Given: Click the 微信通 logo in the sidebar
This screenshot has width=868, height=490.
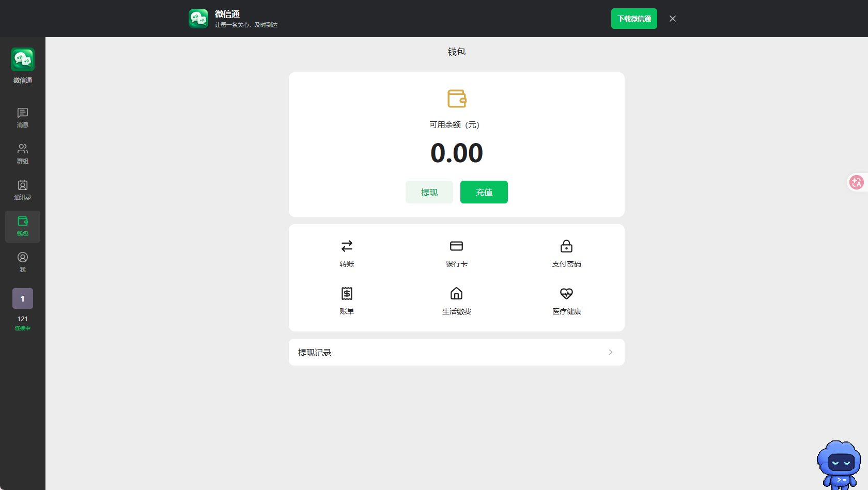Looking at the screenshot, I should coord(23,59).
